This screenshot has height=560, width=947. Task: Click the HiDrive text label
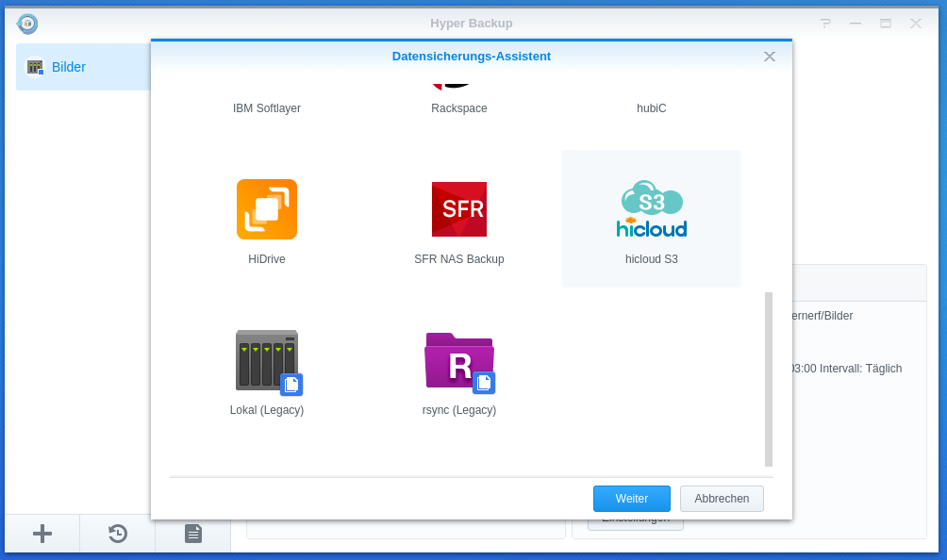267,259
